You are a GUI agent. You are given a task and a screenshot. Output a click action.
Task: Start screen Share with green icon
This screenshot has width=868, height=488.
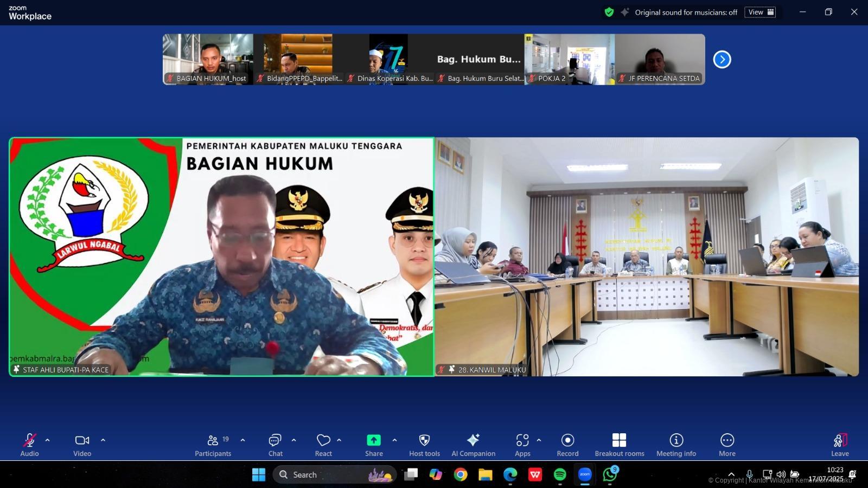pos(374,445)
